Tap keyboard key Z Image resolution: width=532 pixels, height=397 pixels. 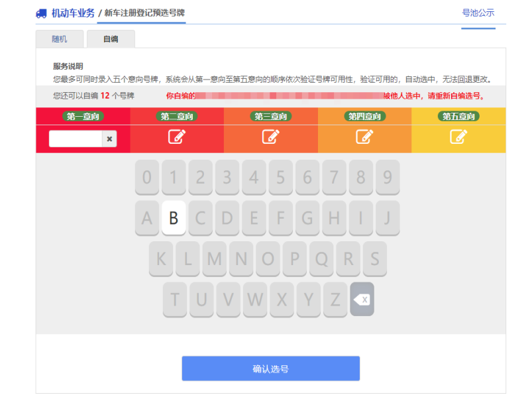tap(335, 300)
